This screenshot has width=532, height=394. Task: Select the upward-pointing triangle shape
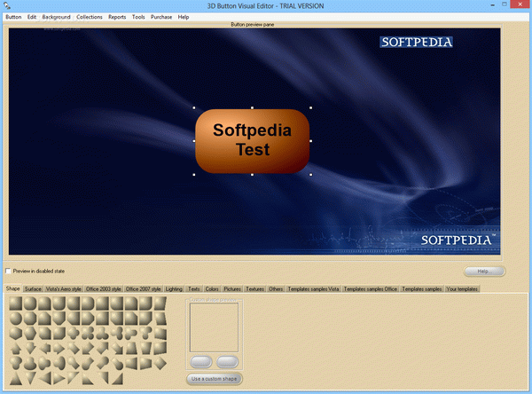pos(16,378)
